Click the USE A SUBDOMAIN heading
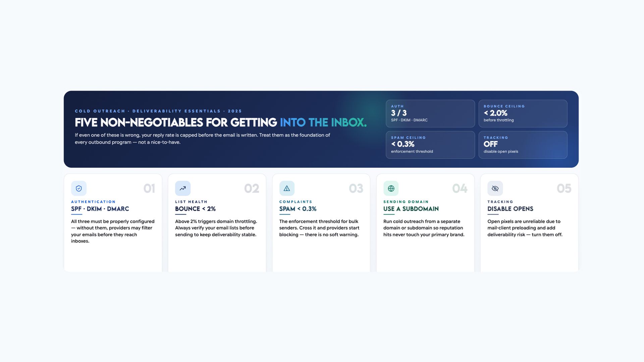 click(x=411, y=209)
